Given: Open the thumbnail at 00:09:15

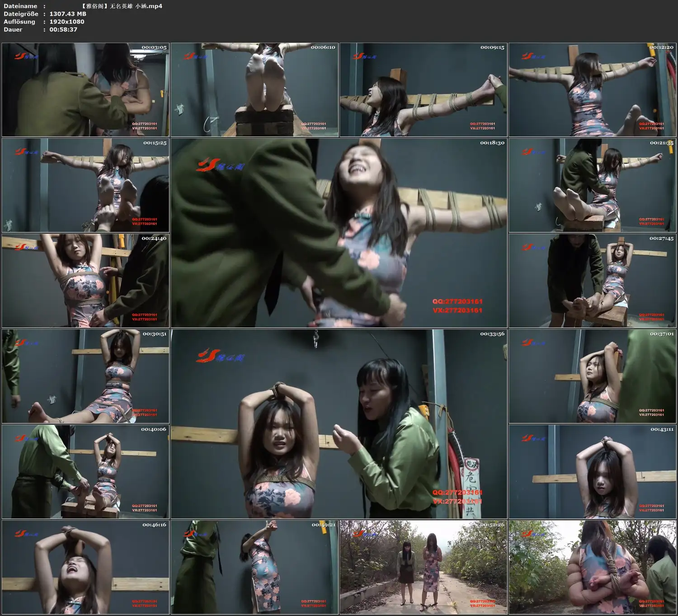Looking at the screenshot, I should click(424, 90).
